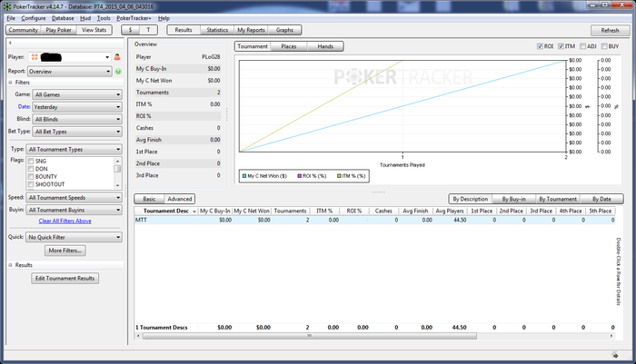Image resolution: width=636 pixels, height=364 pixels.
Task: Select the View Stats tab
Action: (x=94, y=30)
